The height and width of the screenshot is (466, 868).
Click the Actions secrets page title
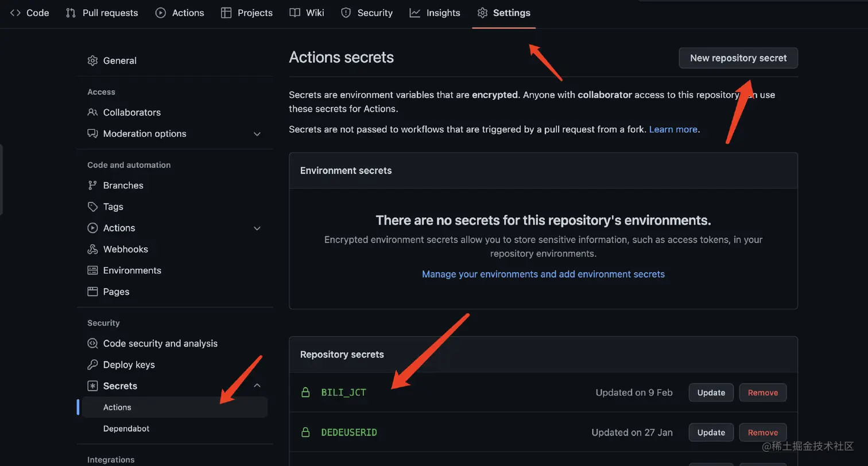(x=342, y=57)
